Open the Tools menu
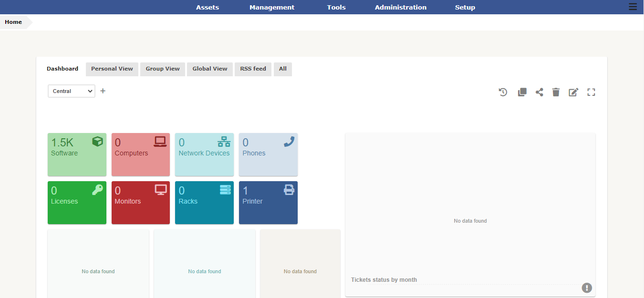This screenshot has width=644, height=298. click(336, 7)
